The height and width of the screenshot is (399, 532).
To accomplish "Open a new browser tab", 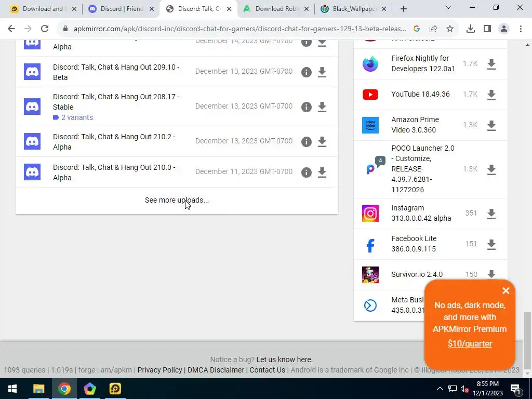I will (403, 9).
